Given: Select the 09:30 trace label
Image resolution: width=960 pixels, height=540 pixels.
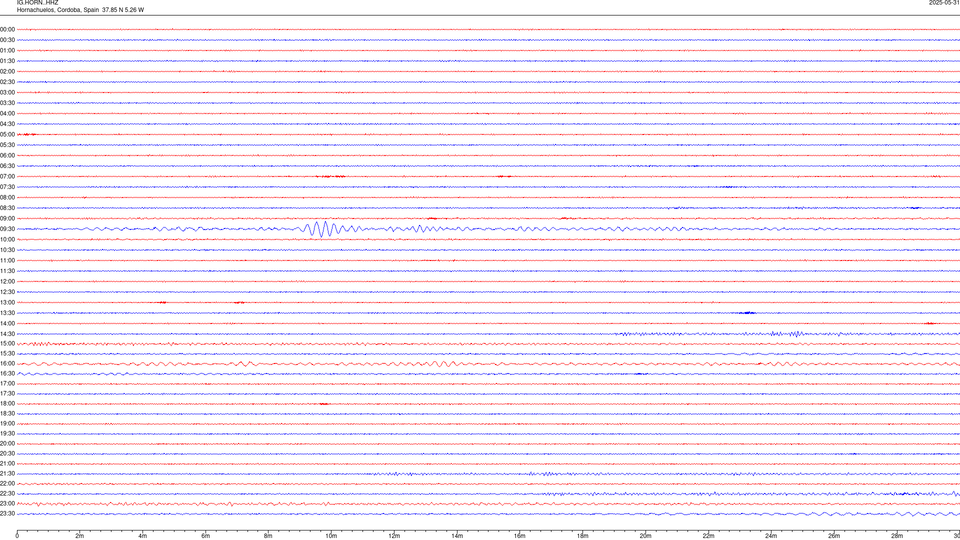Looking at the screenshot, I should pos(7,229).
